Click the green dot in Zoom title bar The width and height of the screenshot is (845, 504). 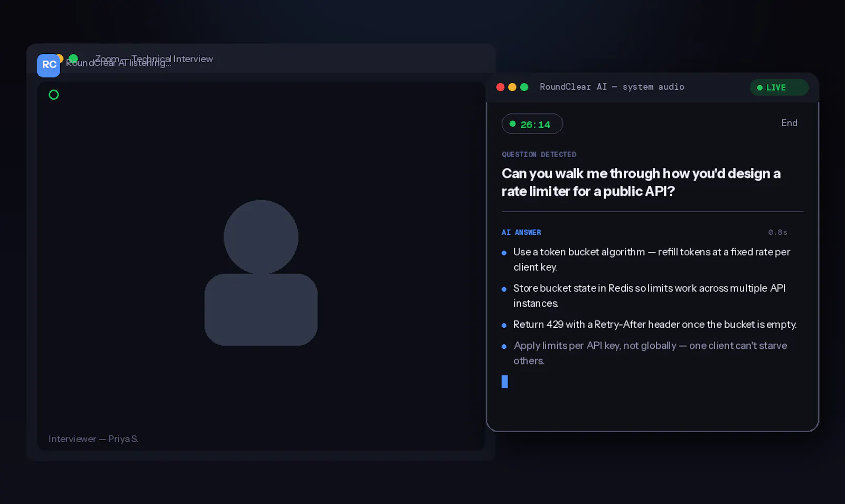(73, 59)
